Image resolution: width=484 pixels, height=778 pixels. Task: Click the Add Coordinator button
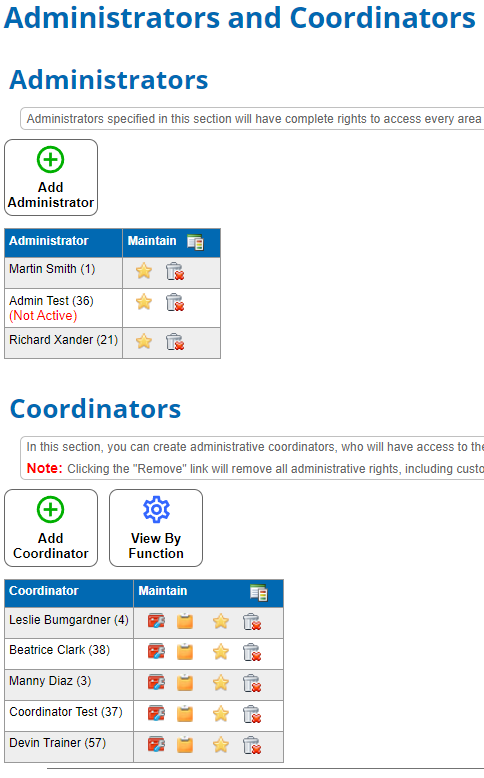[51, 528]
